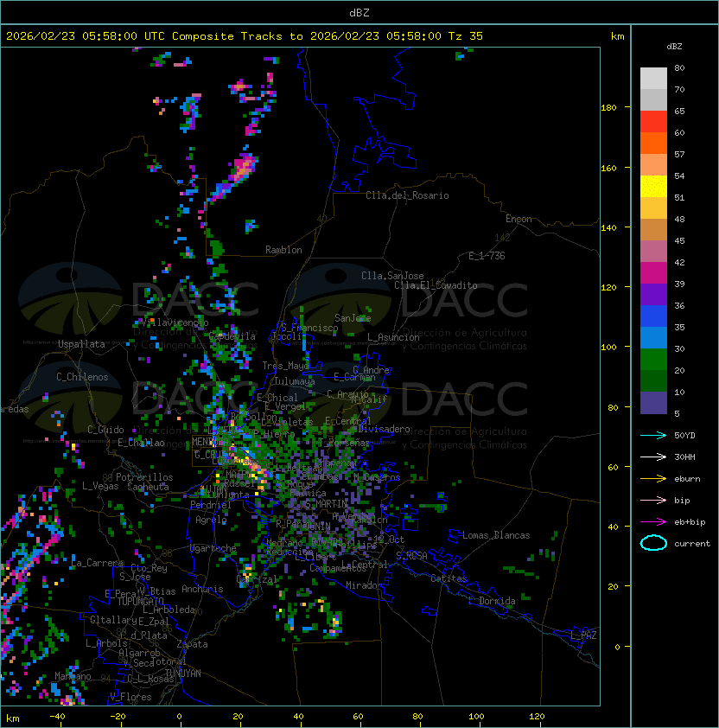Select the dark orange 57-60 dBZ swatch
Screen dimensions: 719x728
(653, 143)
